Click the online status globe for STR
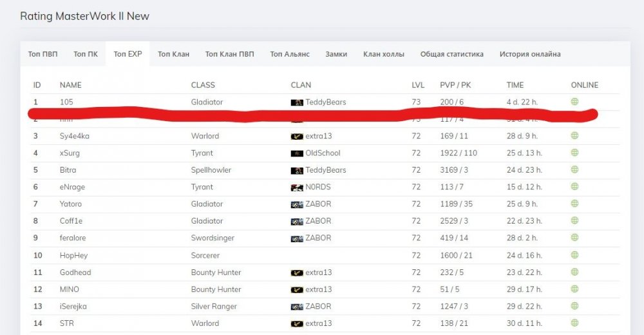Screen dimensions: 644x335 574,323
